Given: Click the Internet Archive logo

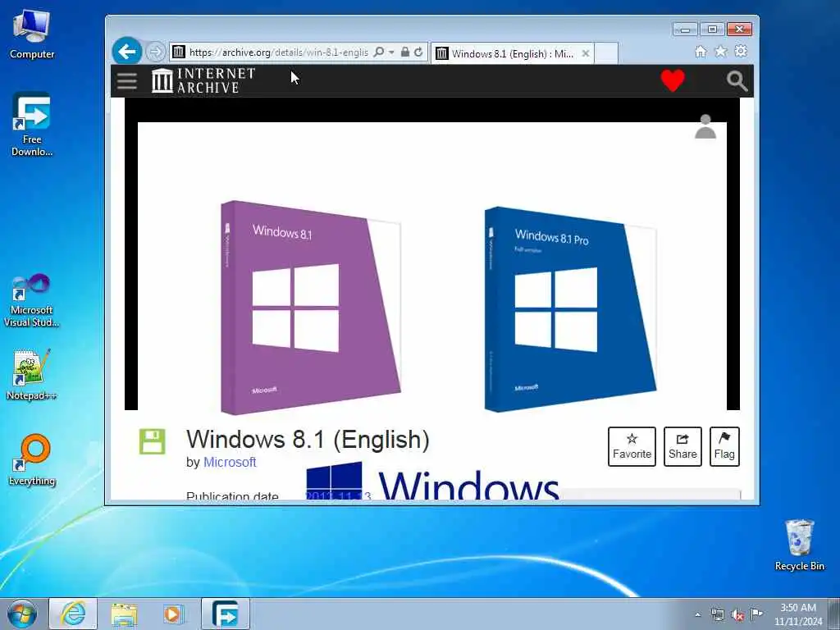Looking at the screenshot, I should point(203,81).
